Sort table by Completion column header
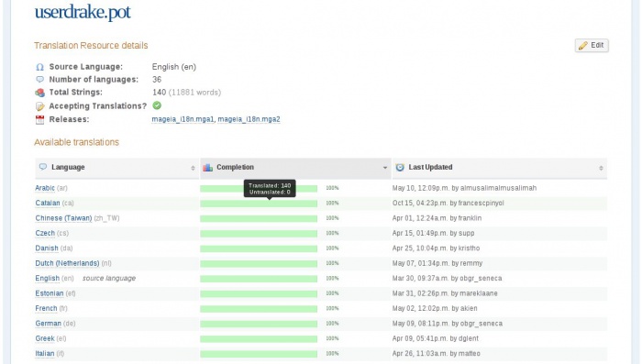642x364 pixels. (x=295, y=168)
